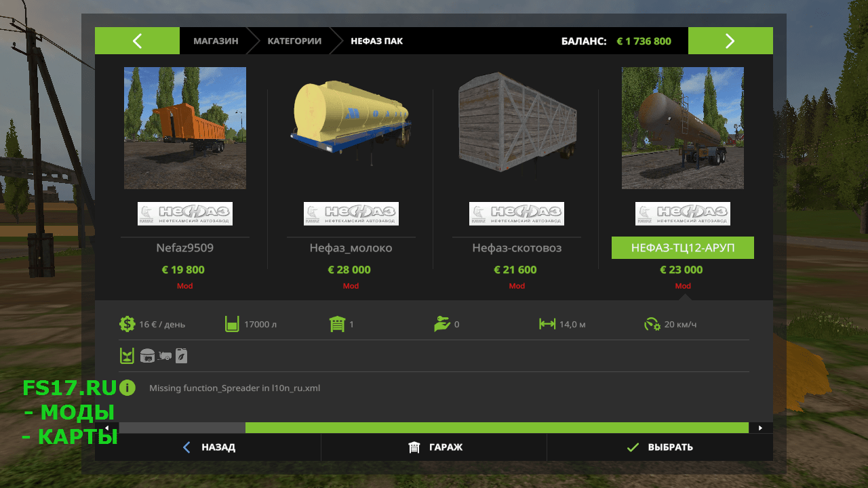This screenshot has width=868, height=488.
Task: Go to next shop page arrow
Action: coord(730,41)
